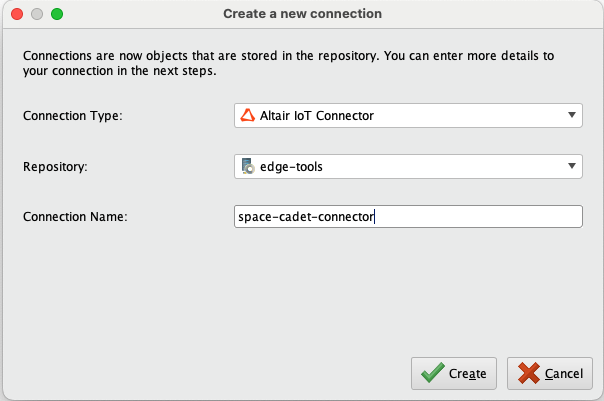Viewport: 604px width, 401px height.
Task: Close the dialog with the red window button
Action: [x=16, y=15]
